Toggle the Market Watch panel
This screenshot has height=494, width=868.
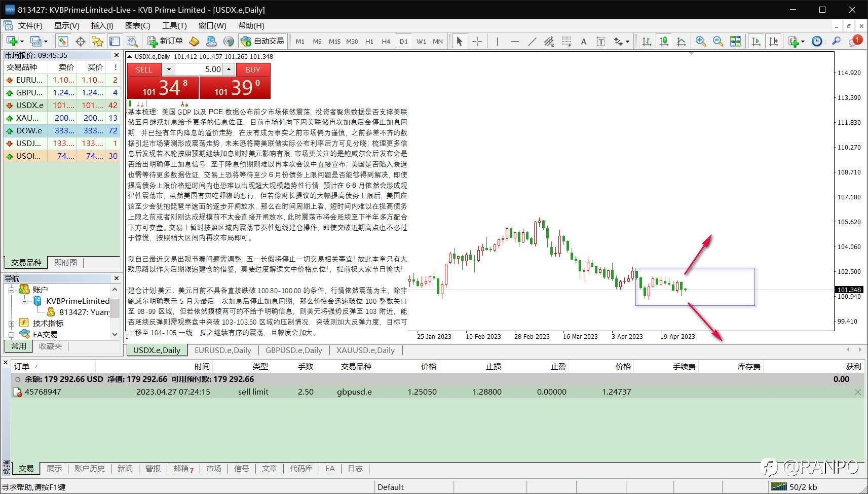[x=63, y=41]
